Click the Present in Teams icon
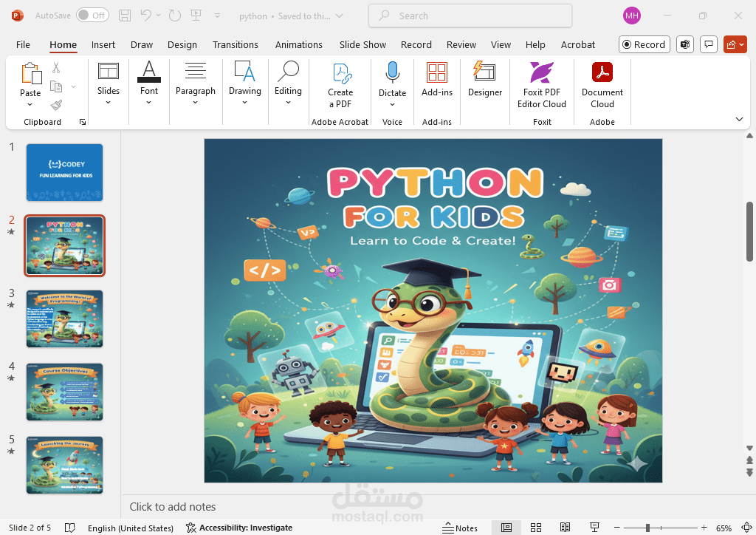Screen dimensions: 756x535 (x=684, y=44)
